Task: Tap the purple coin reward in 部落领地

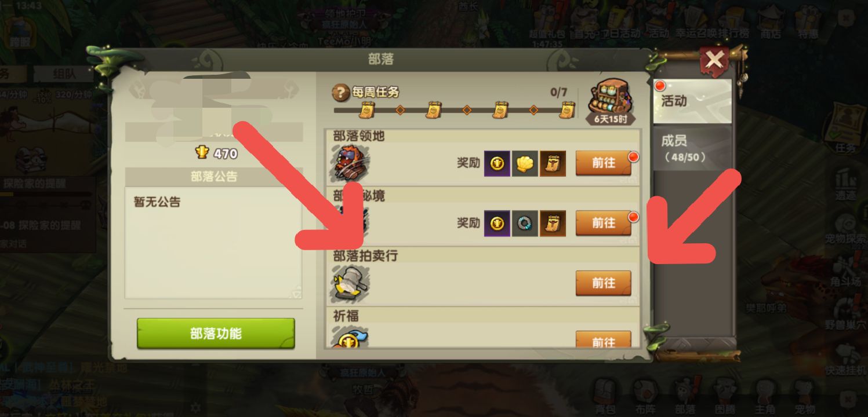Action: pyautogui.click(x=497, y=163)
